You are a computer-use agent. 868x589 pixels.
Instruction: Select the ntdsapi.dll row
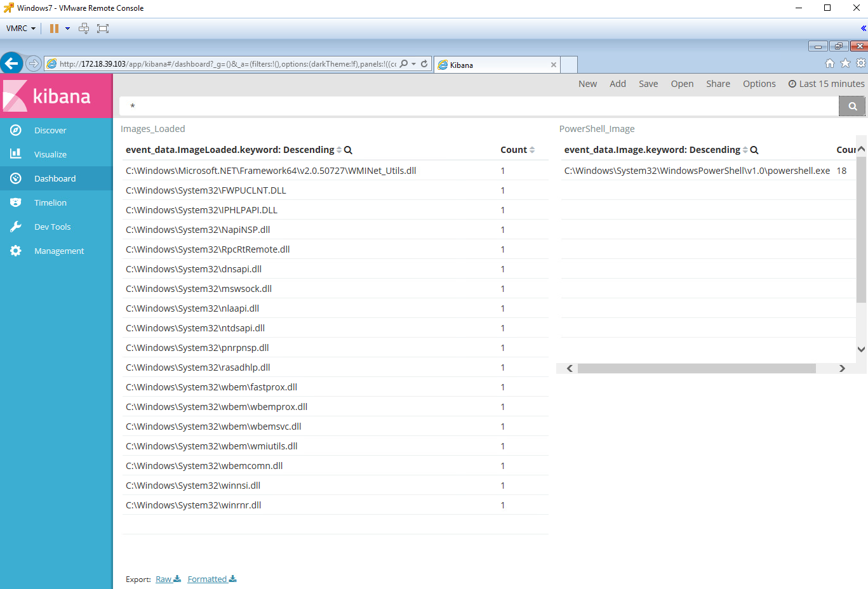click(335, 328)
